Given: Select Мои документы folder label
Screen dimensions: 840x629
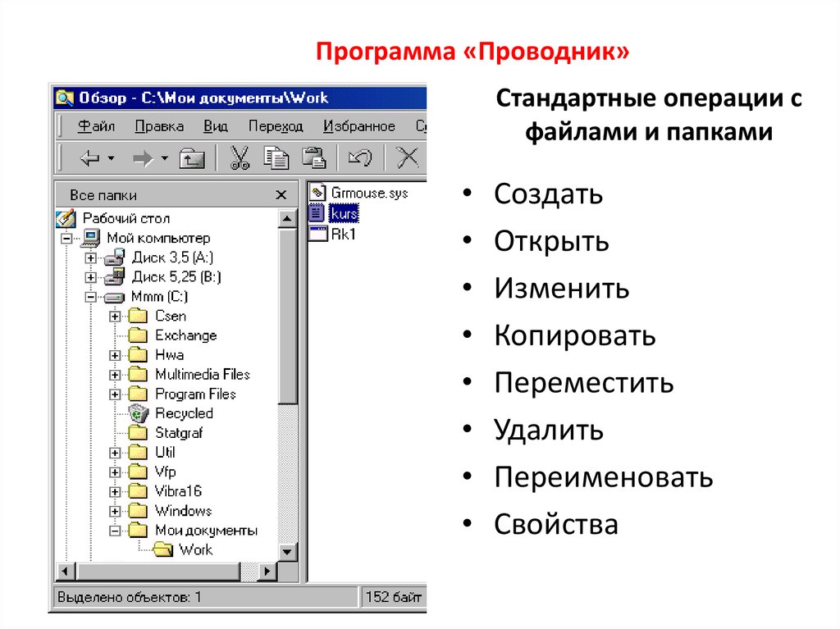Looking at the screenshot, I should pyautogui.click(x=206, y=531).
